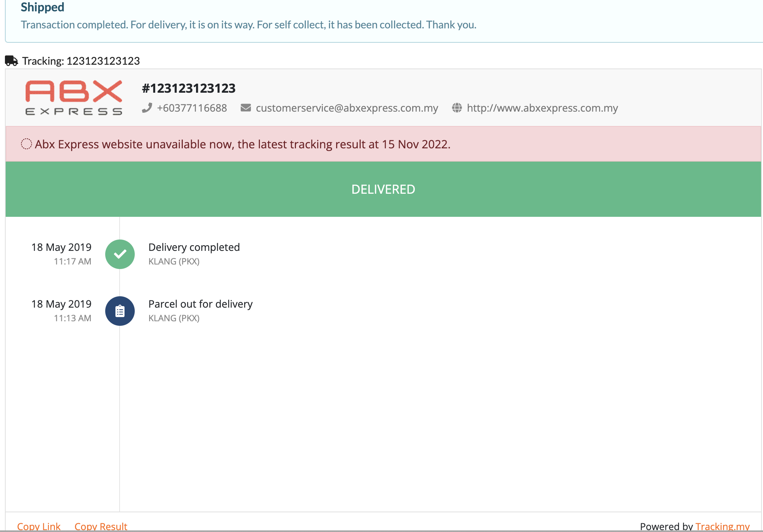Click the 11:17 AM timestamp

[73, 261]
